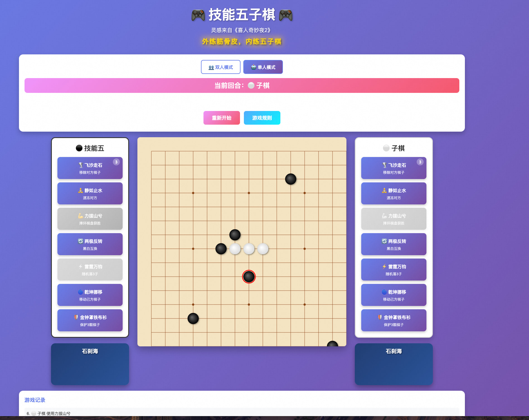Click the 重新开始 restart button
The image size is (529, 420).
[x=222, y=118]
